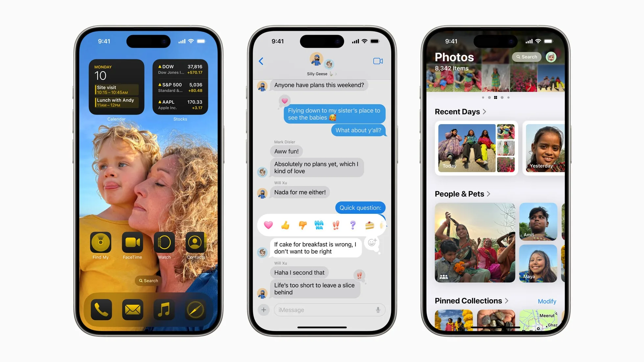Expand the Recent Days section in Photos
The height and width of the screenshot is (362, 644).
pos(486,111)
